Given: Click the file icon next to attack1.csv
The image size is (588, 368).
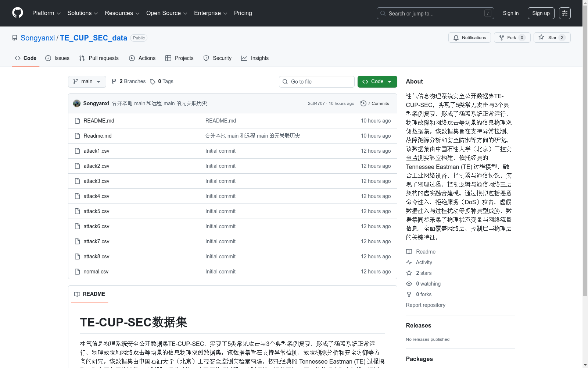Looking at the screenshot, I should [77, 151].
